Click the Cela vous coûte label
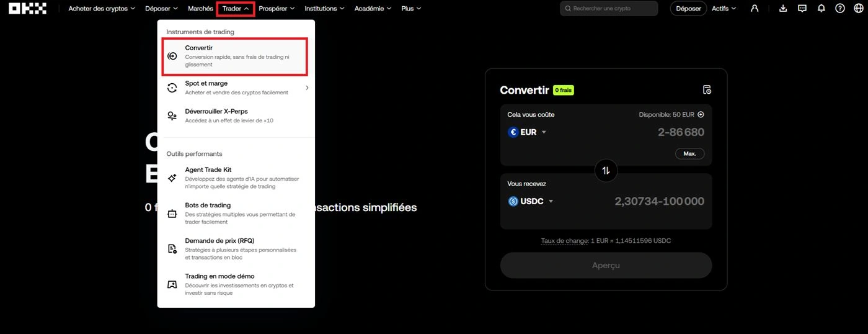Screen dimensions: 868x334 (531, 114)
